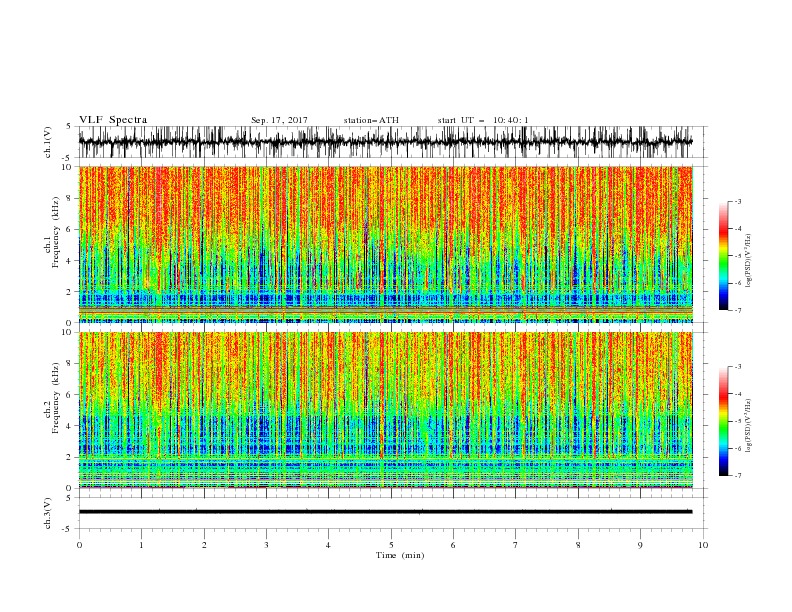Viewport: 792px width, 612px height.
Task: Click the time-axis tick label "5"
Action: tap(391, 545)
